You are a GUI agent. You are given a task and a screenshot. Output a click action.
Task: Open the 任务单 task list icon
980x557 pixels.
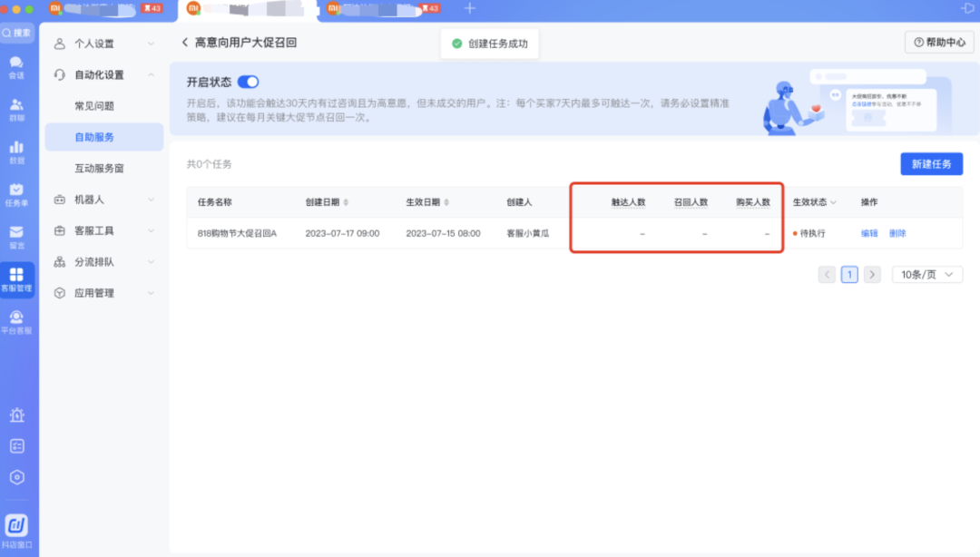click(x=16, y=193)
